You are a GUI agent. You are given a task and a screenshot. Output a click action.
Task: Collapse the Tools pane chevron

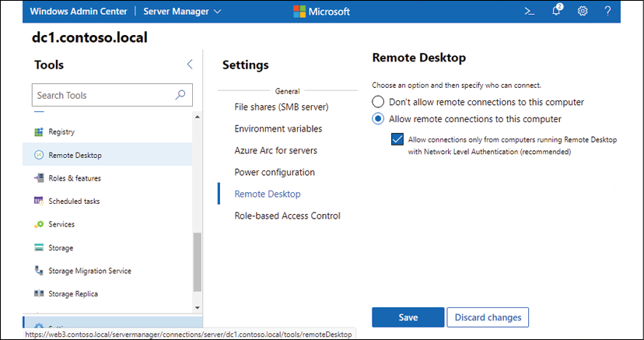click(190, 64)
